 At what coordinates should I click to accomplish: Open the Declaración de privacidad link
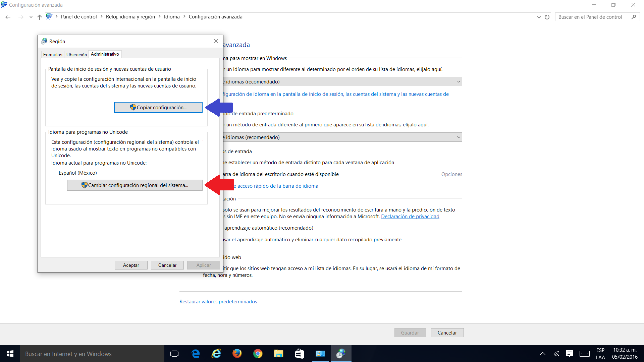410,217
